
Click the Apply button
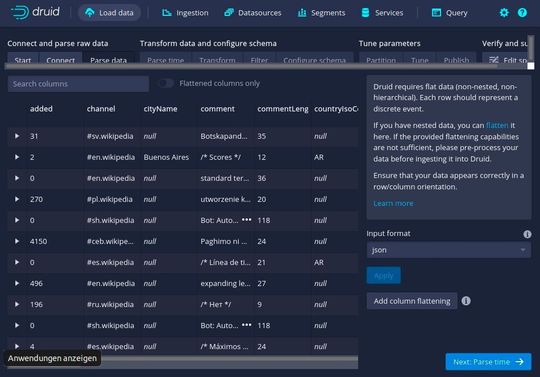tap(383, 275)
